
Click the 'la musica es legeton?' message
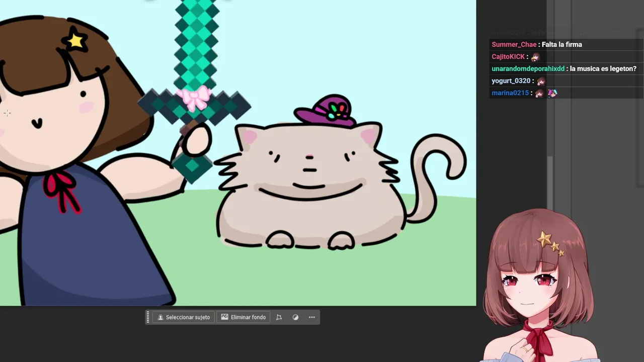pyautogui.click(x=603, y=69)
